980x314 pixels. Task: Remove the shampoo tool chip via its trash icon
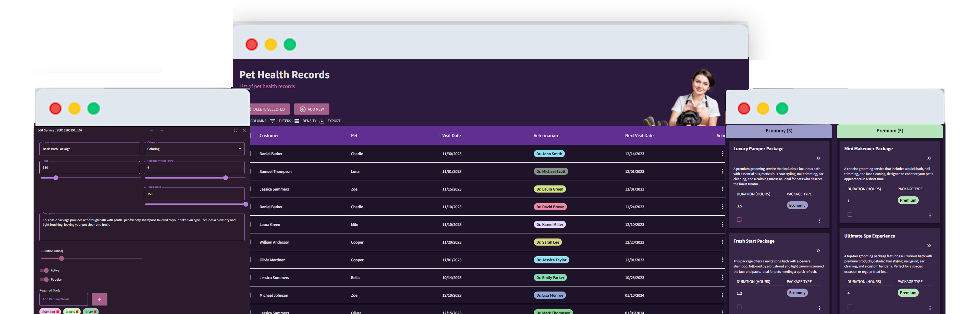(x=57, y=312)
